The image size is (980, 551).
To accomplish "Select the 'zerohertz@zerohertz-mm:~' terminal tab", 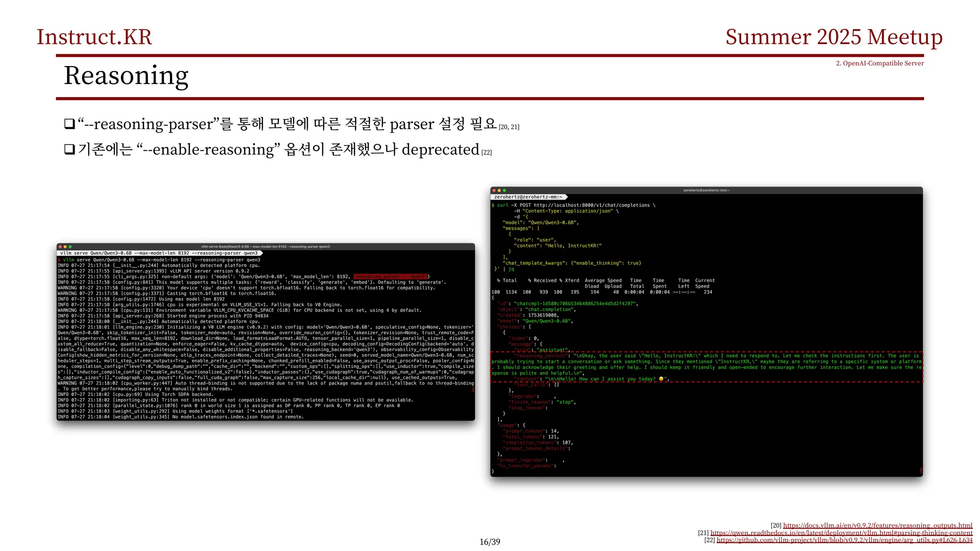I will point(529,197).
